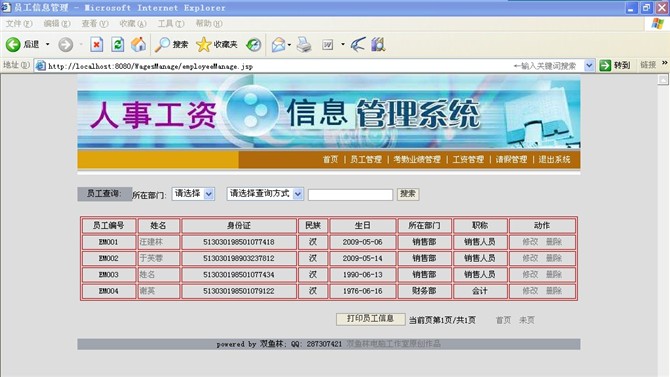
Task: Click the Research book icon
Action: tap(378, 44)
